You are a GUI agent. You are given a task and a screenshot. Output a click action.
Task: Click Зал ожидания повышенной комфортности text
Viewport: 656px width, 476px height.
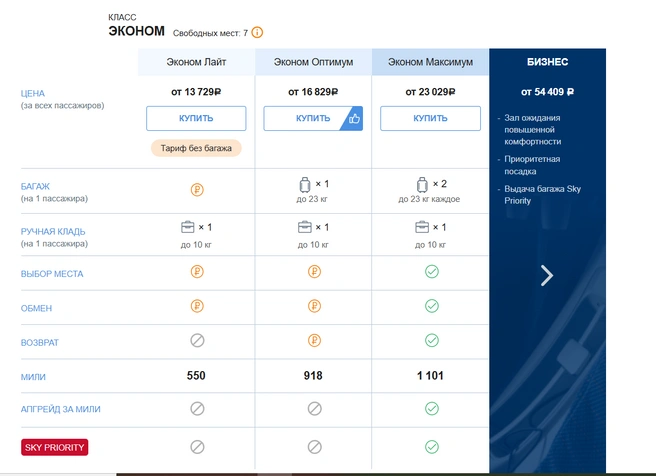click(533, 130)
